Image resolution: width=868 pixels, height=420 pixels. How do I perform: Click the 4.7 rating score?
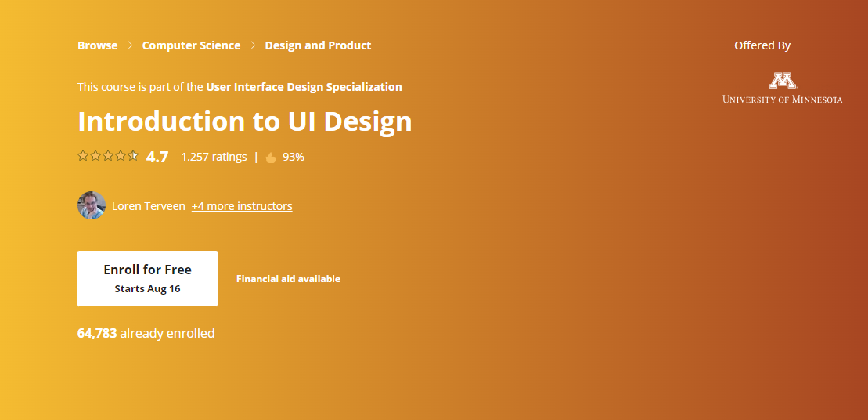157,157
